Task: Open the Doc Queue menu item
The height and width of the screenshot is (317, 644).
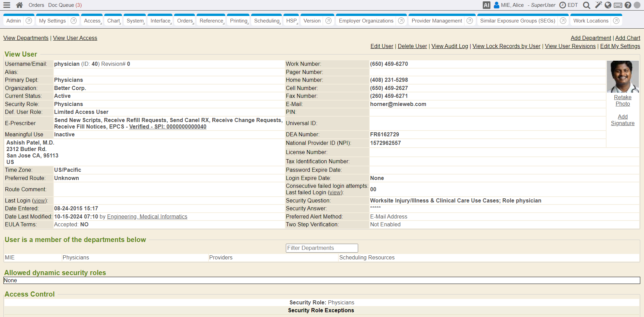Action: tap(65, 5)
